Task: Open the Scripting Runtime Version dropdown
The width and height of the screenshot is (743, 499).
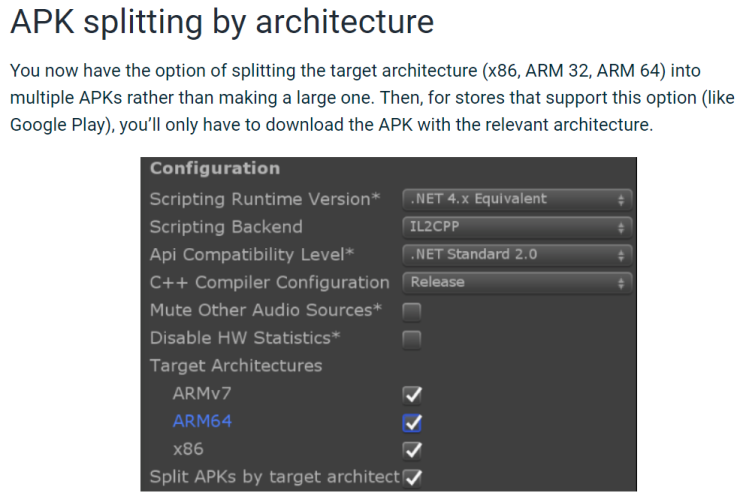Action: tap(517, 199)
